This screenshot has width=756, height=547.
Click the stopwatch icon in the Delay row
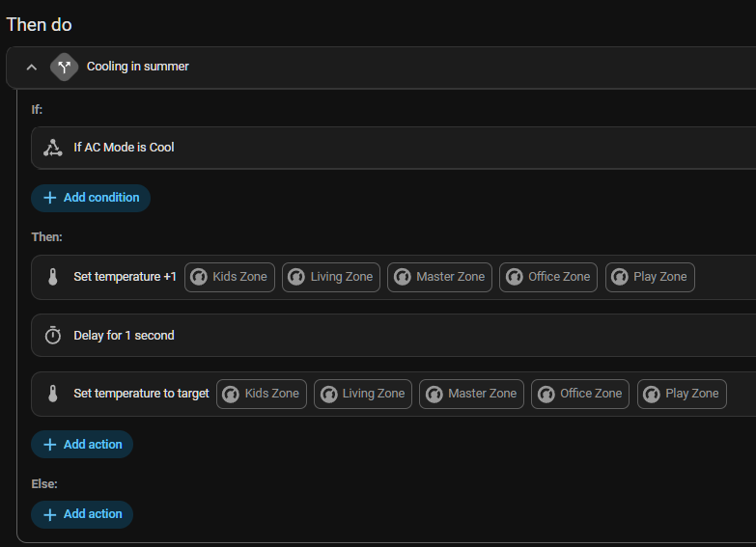53,336
